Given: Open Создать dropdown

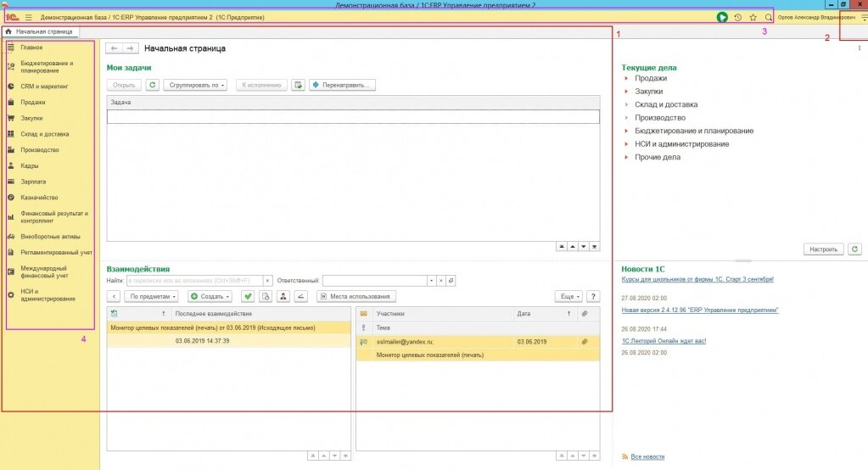Looking at the screenshot, I should point(210,297).
